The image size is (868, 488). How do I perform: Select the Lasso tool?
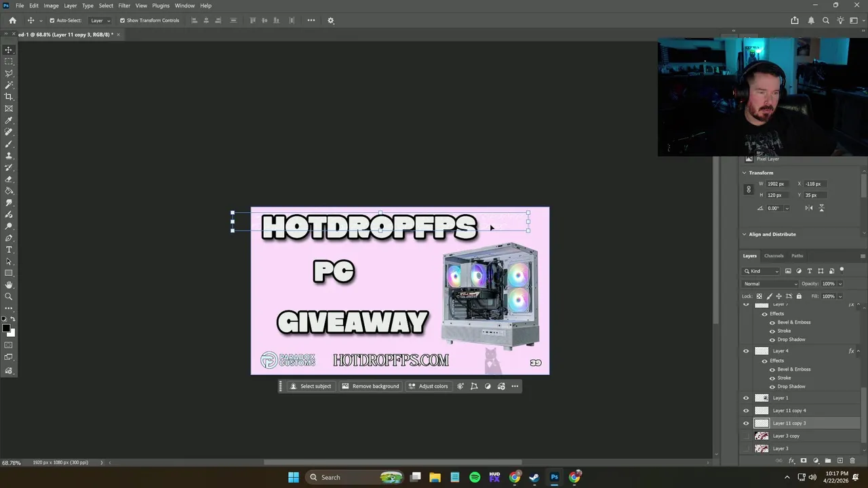(x=9, y=73)
